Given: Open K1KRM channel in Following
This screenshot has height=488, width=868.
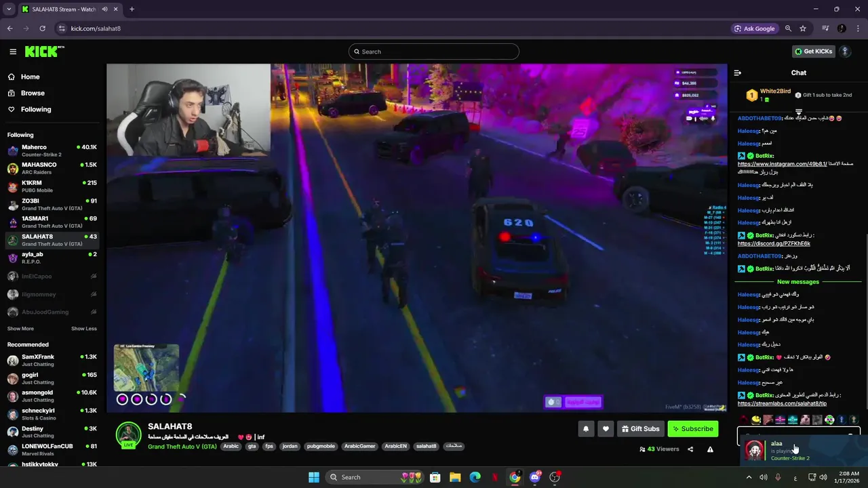Looking at the screenshot, I should pyautogui.click(x=52, y=186).
